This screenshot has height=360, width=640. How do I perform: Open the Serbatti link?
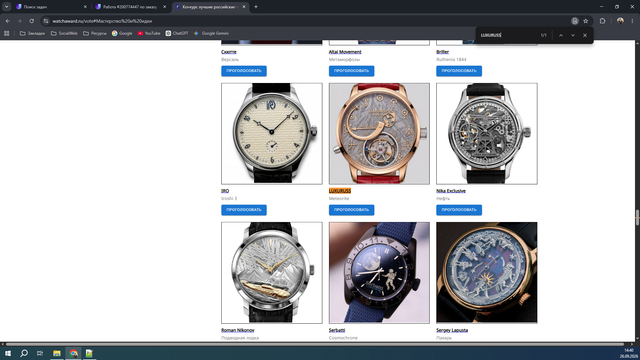337,330
